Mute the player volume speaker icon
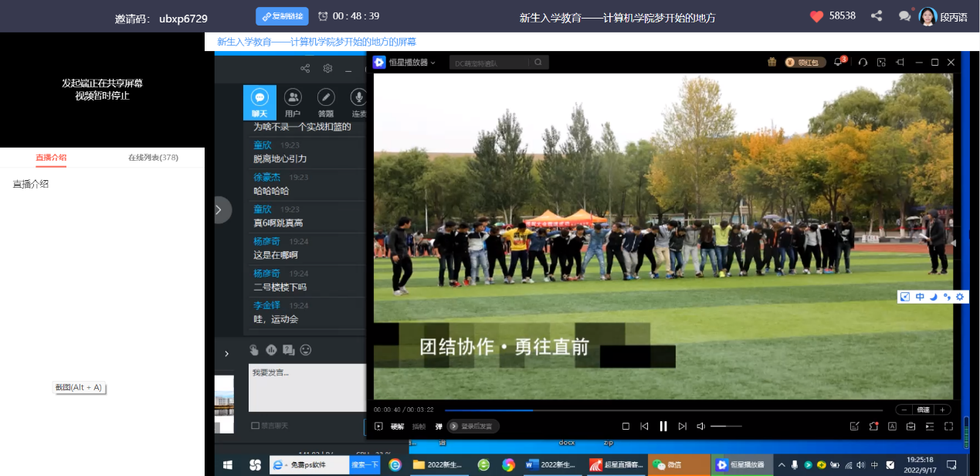 [x=700, y=426]
